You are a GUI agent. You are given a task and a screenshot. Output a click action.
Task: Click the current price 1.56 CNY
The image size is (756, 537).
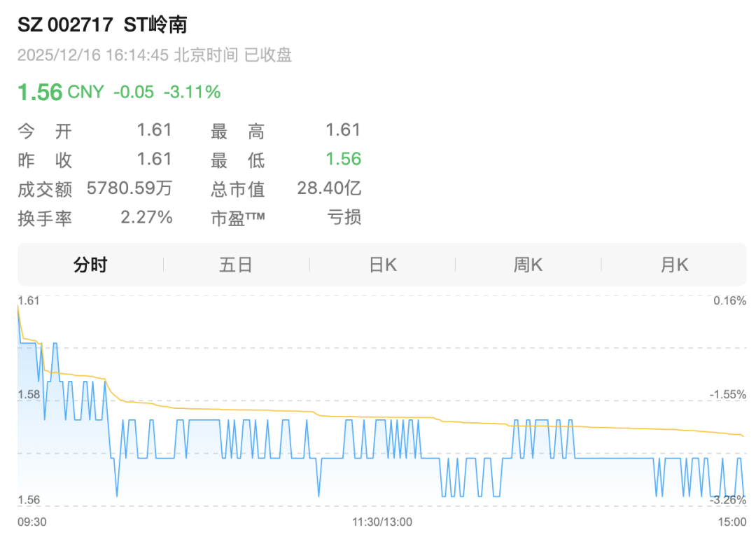[x=61, y=92]
